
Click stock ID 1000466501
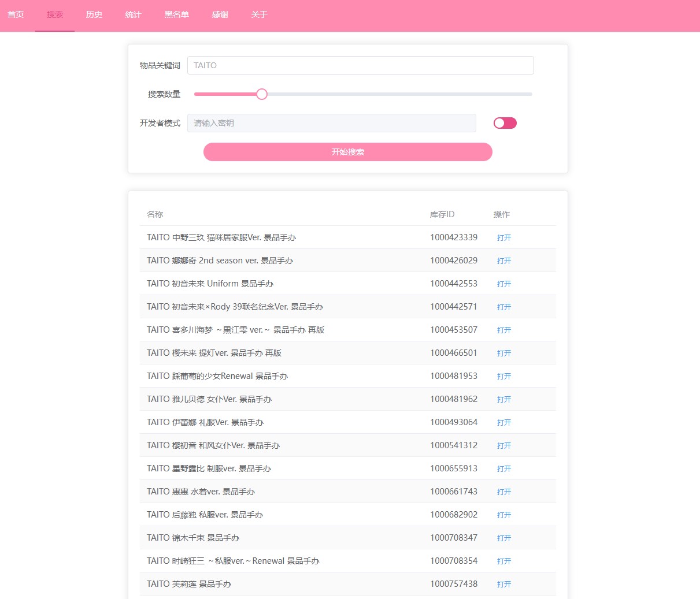[454, 353]
